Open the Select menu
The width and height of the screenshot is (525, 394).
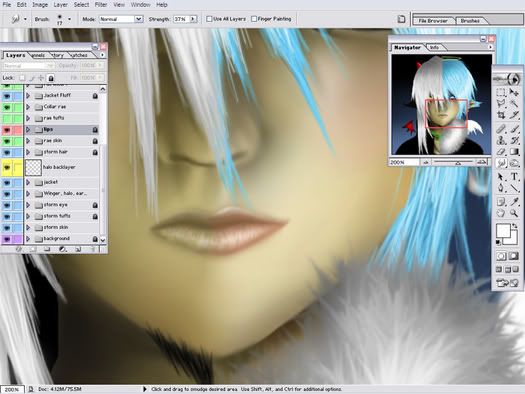(81, 5)
